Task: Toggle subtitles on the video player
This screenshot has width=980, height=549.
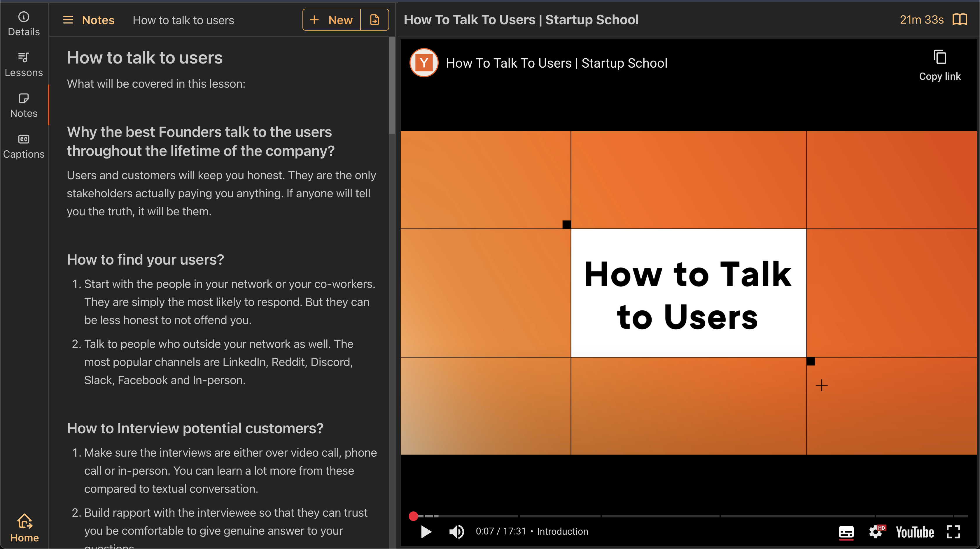Action: 846,531
